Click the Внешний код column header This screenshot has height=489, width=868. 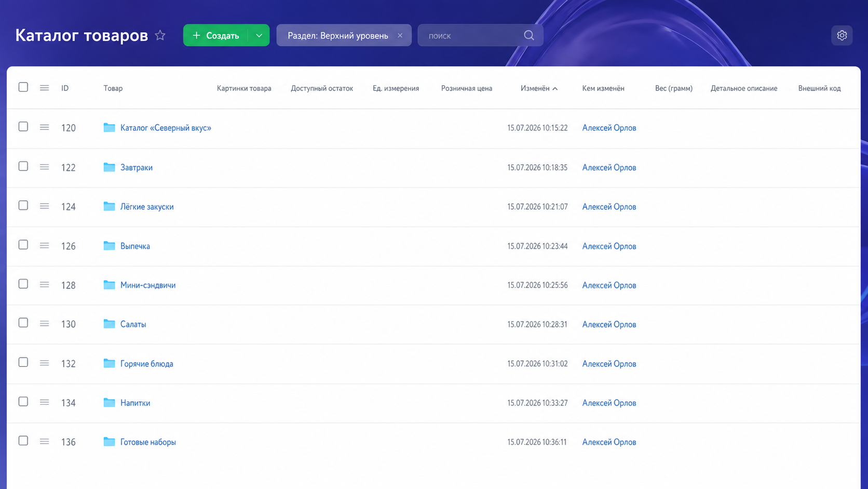pos(819,88)
